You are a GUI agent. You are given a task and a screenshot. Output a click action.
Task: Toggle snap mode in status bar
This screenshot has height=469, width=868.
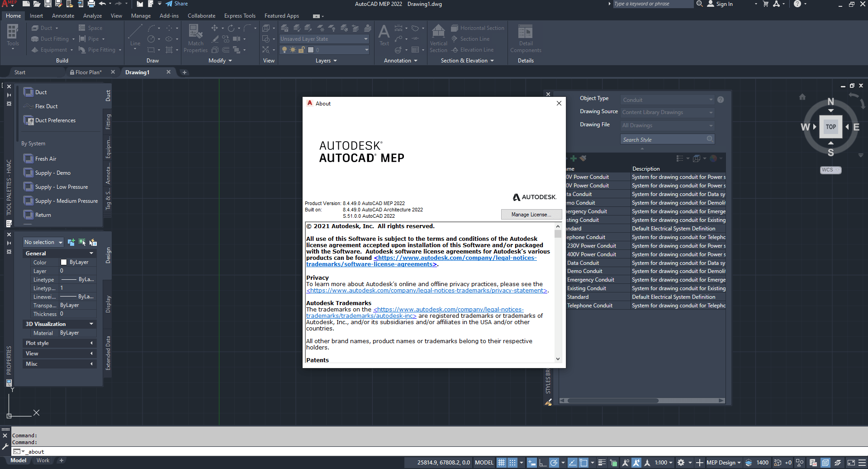pos(512,462)
